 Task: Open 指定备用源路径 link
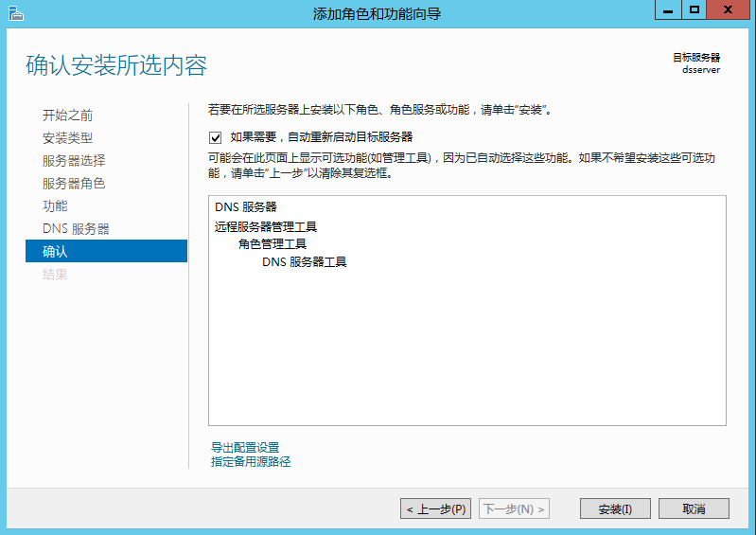(x=251, y=462)
